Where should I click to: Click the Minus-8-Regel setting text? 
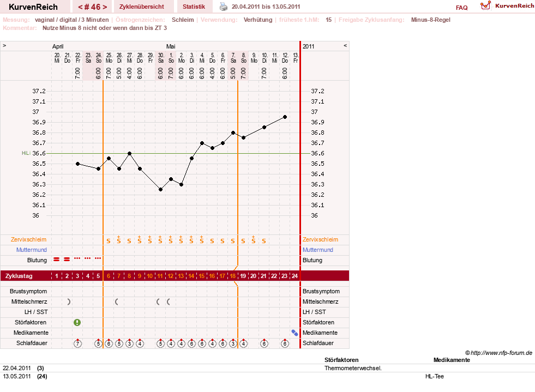click(431, 20)
